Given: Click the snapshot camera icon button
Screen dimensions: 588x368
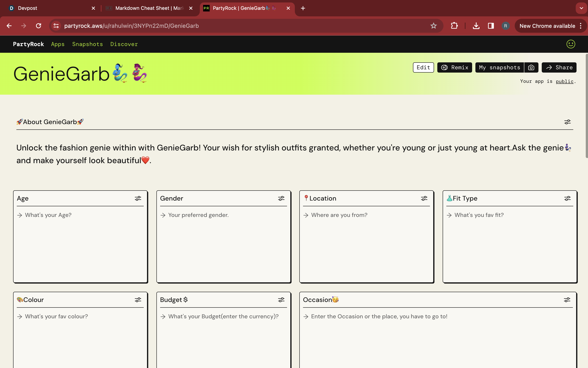Looking at the screenshot, I should (531, 68).
